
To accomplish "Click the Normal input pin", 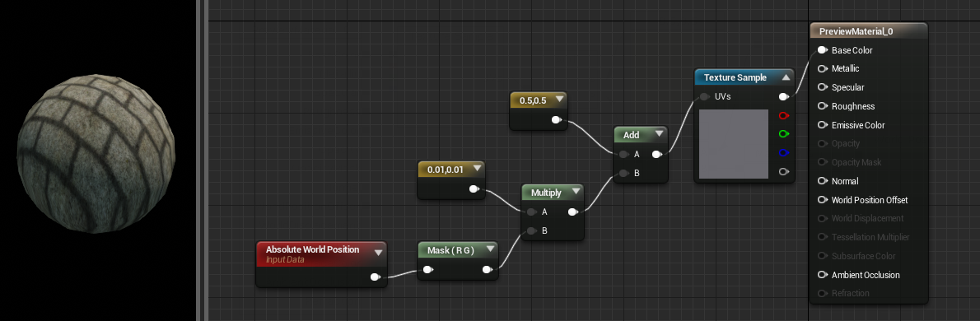I will click(x=823, y=181).
